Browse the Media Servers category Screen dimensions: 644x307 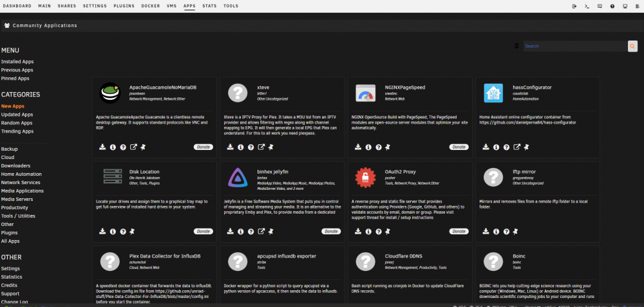(x=17, y=199)
